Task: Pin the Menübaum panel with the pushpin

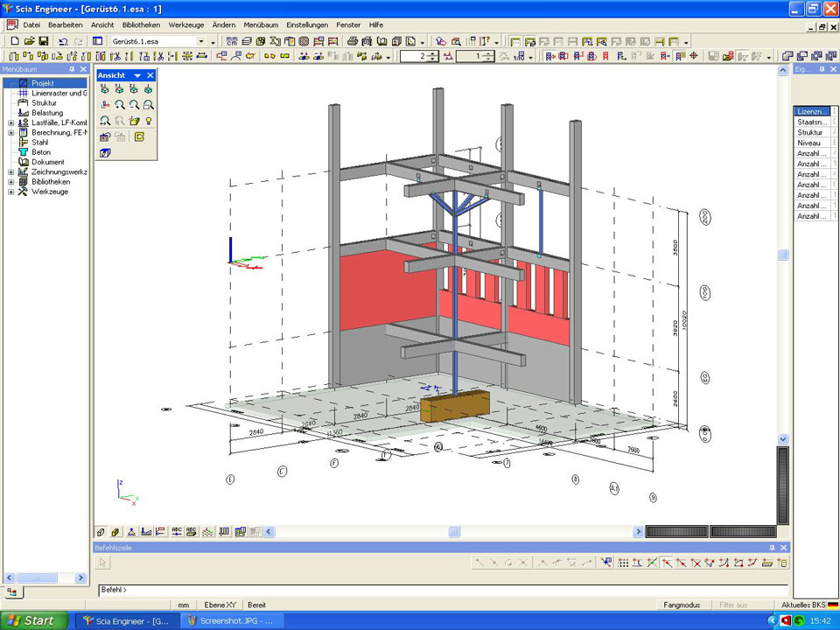Action: (x=73, y=69)
